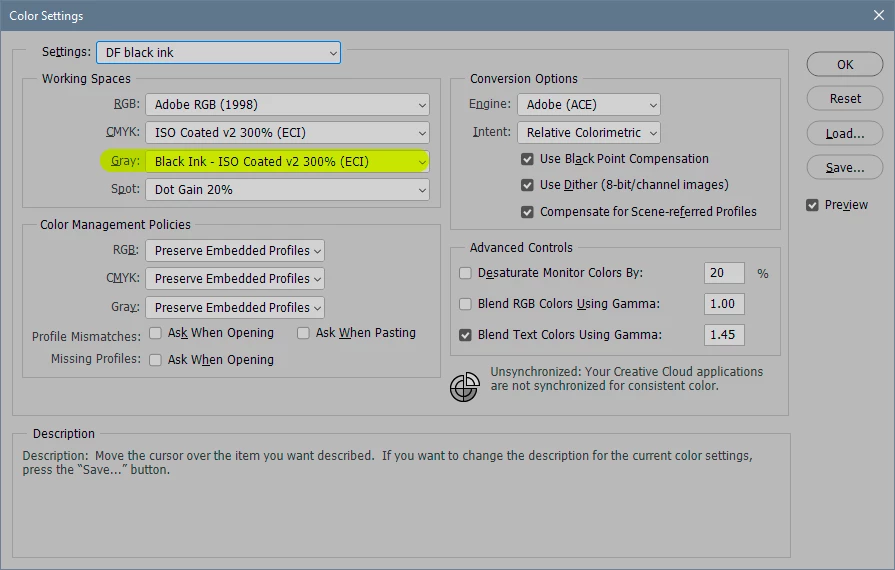Image resolution: width=895 pixels, height=570 pixels.
Task: Open the RGB working space dropdown
Action: coord(287,105)
